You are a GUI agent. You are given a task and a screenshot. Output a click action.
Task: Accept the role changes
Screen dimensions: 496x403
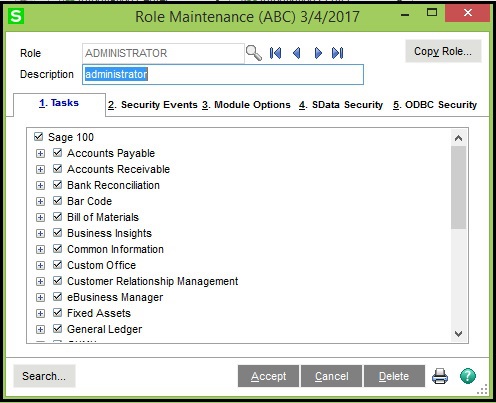tap(268, 376)
